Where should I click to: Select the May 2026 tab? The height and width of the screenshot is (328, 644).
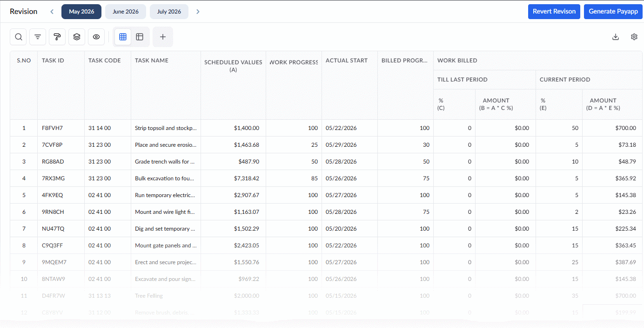(x=81, y=12)
